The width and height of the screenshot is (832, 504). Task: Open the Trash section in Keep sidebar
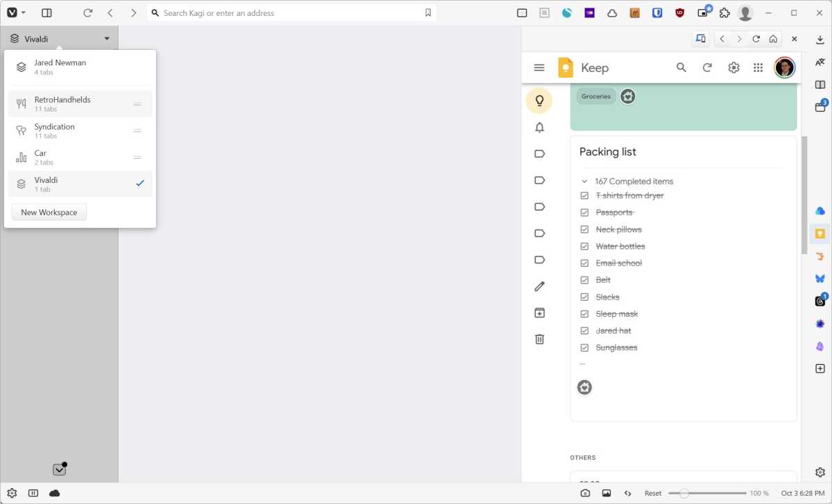click(x=539, y=339)
